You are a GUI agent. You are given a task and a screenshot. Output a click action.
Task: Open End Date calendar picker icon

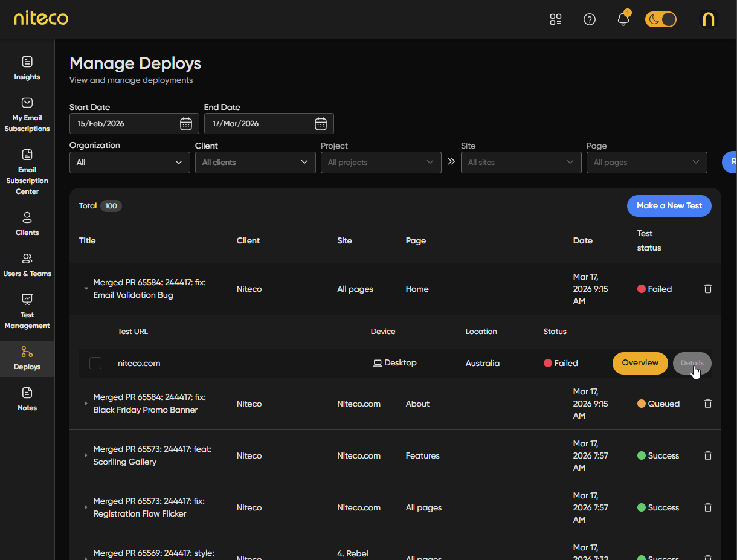[321, 124]
